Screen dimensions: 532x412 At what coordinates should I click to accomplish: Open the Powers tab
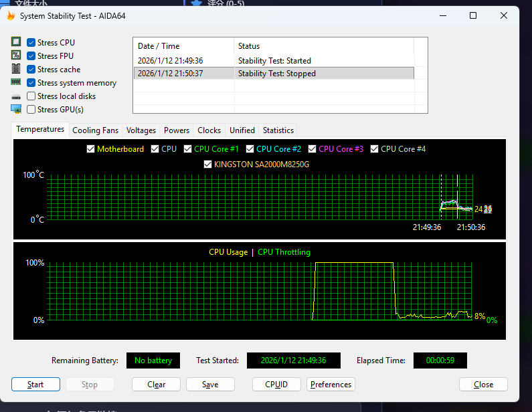coord(177,130)
